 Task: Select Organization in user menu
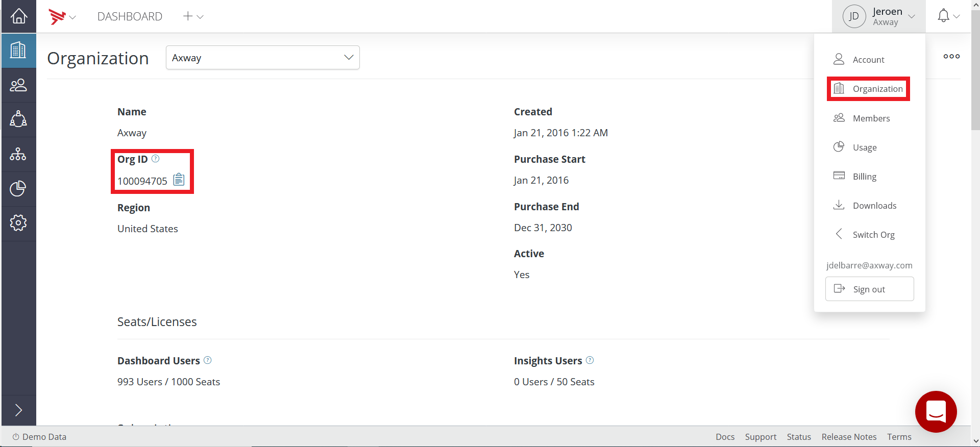(869, 89)
